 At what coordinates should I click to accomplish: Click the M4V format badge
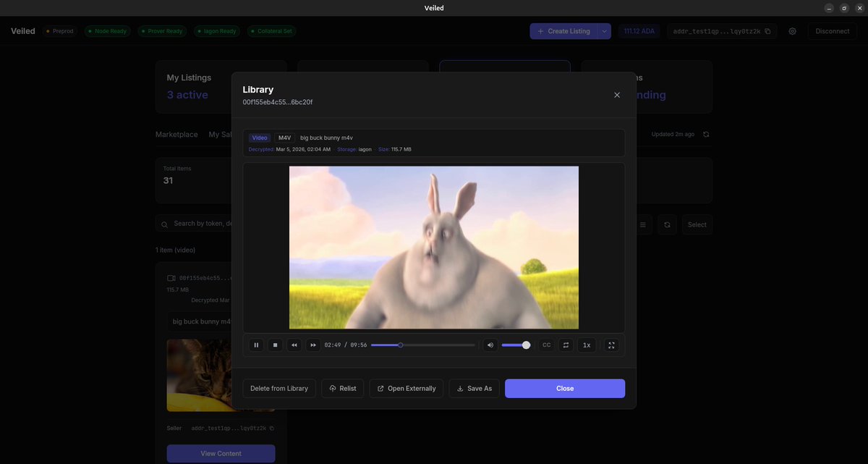click(x=285, y=138)
